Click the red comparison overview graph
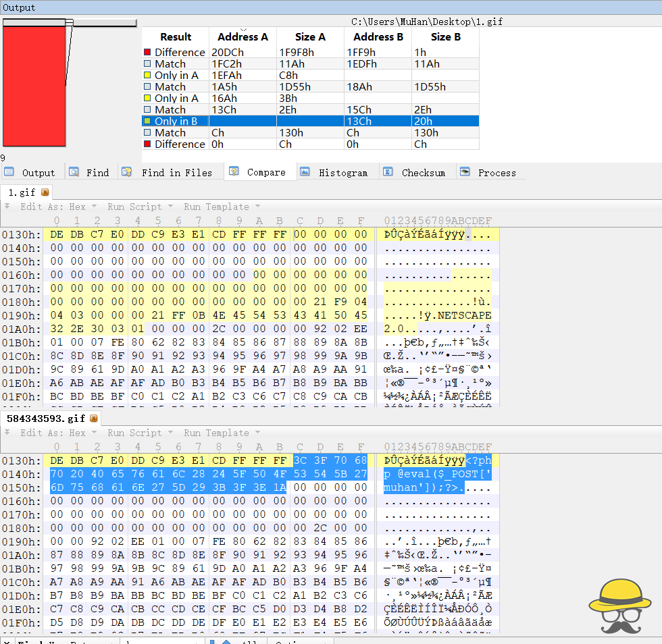The width and height of the screenshot is (662, 644). pos(34,86)
